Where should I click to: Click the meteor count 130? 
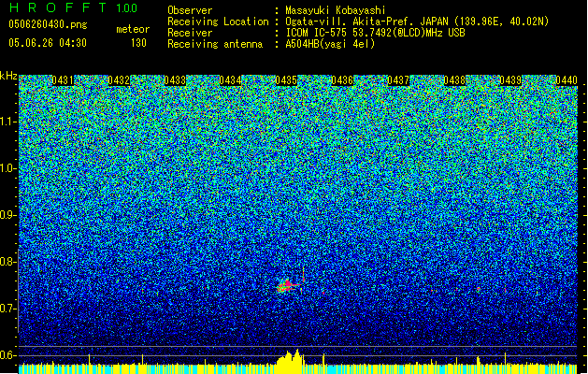(x=138, y=43)
